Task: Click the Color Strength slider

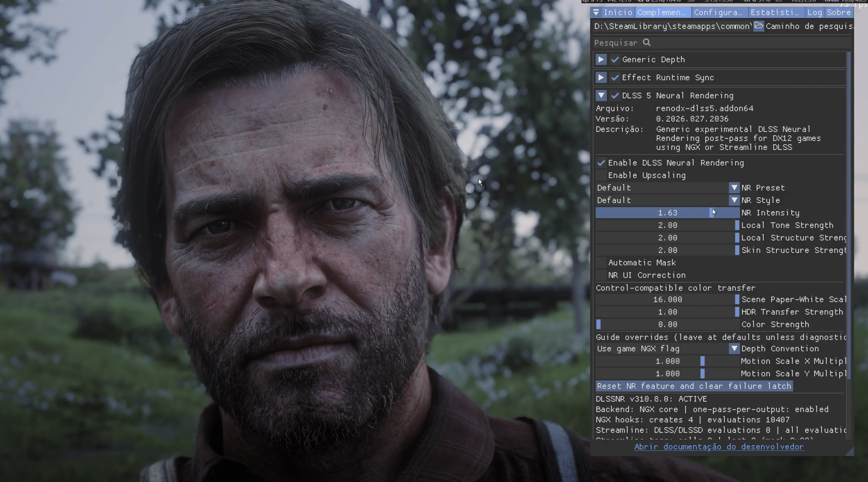Action: click(x=668, y=324)
